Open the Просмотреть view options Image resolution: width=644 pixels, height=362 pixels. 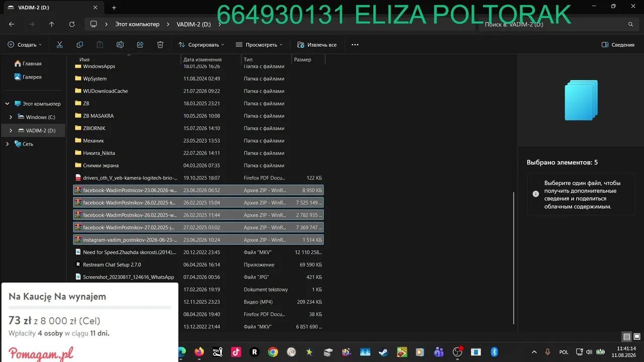[x=259, y=45]
